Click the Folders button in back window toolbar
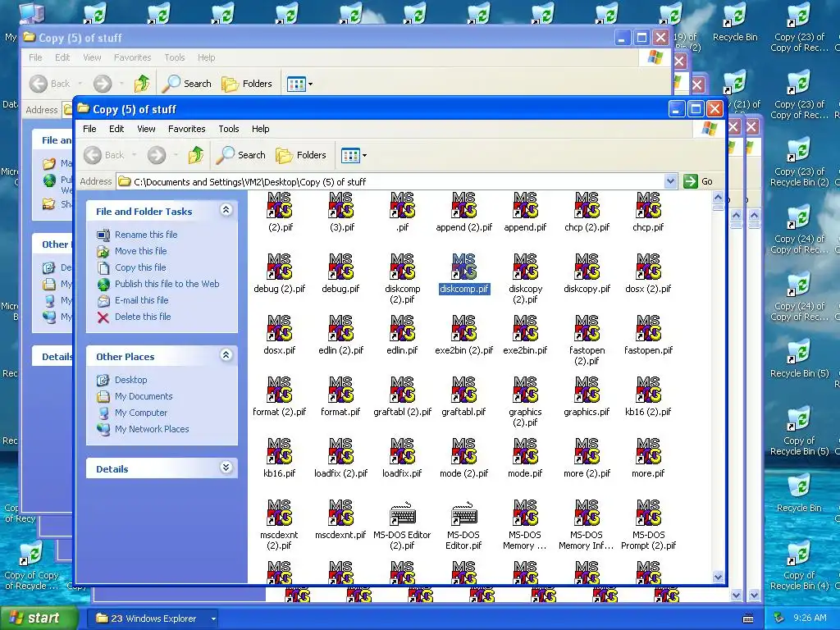 247,84
